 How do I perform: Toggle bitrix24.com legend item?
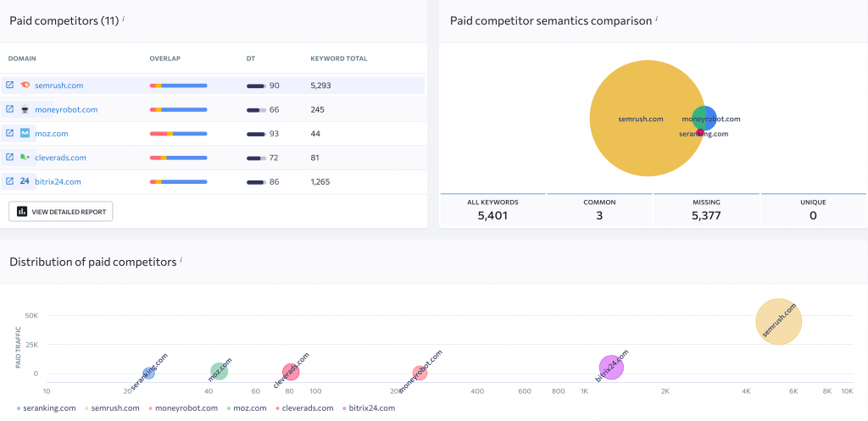tap(370, 408)
